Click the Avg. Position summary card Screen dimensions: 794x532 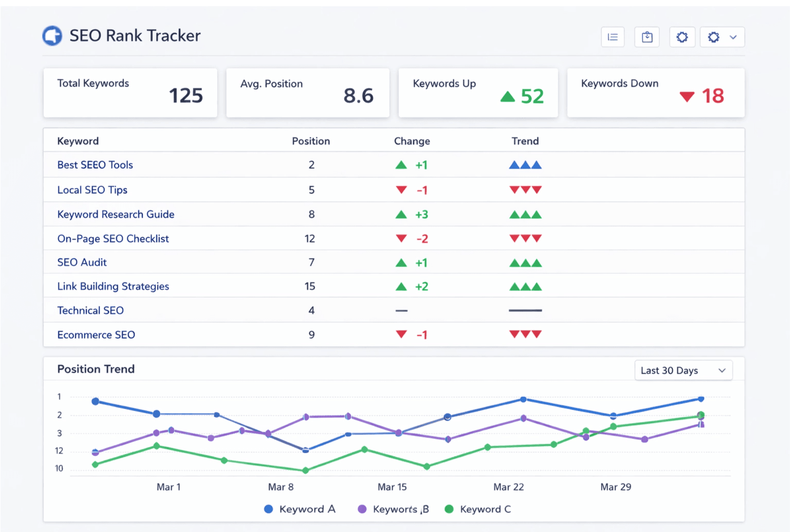[307, 93]
